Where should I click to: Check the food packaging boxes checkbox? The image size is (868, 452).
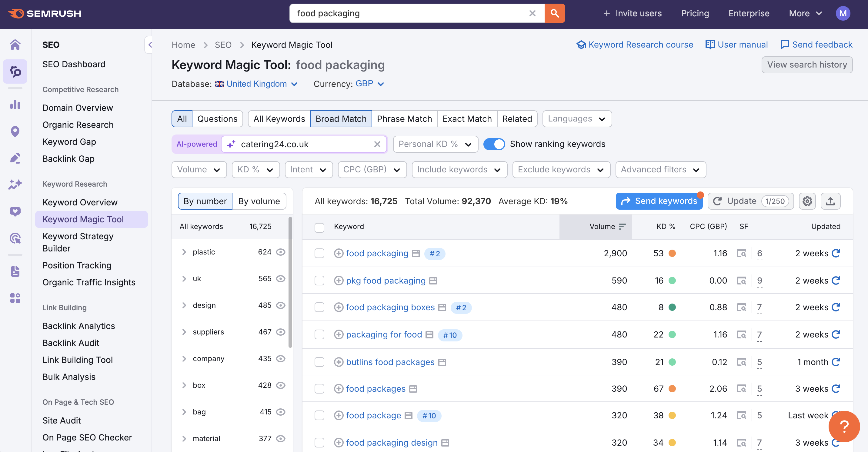coord(319,307)
